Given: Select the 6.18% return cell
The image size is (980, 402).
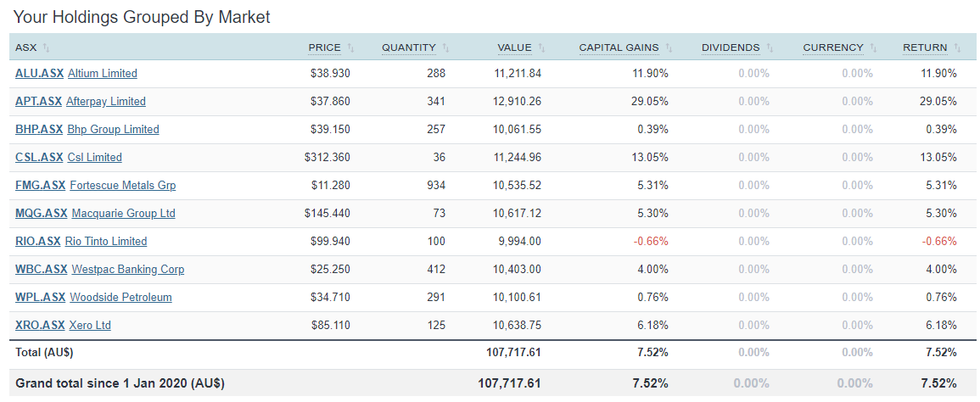Looking at the screenshot, I should pyautogui.click(x=941, y=326).
